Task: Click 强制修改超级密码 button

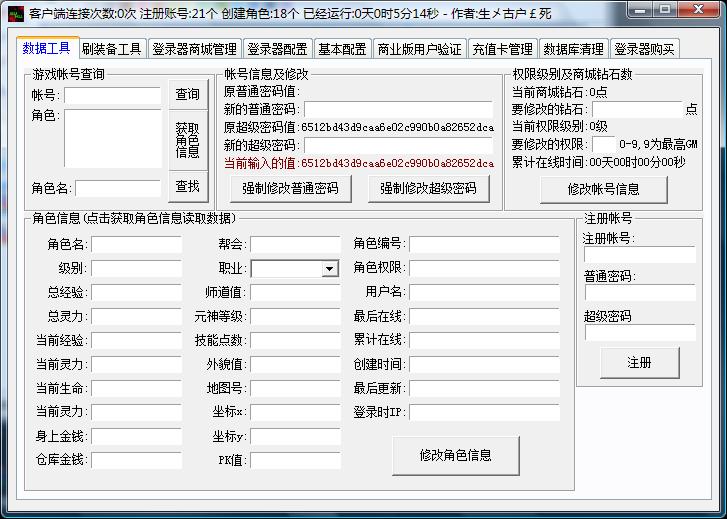Action: coord(429,188)
